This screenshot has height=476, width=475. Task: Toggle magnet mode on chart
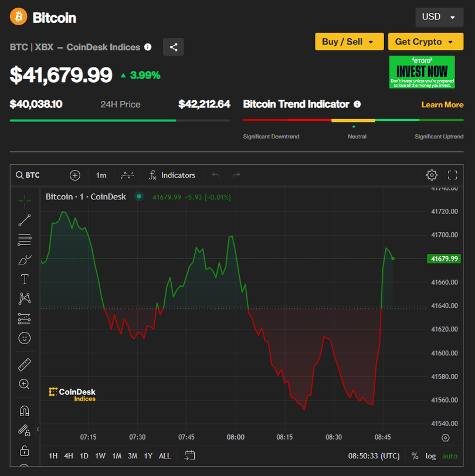point(24,411)
